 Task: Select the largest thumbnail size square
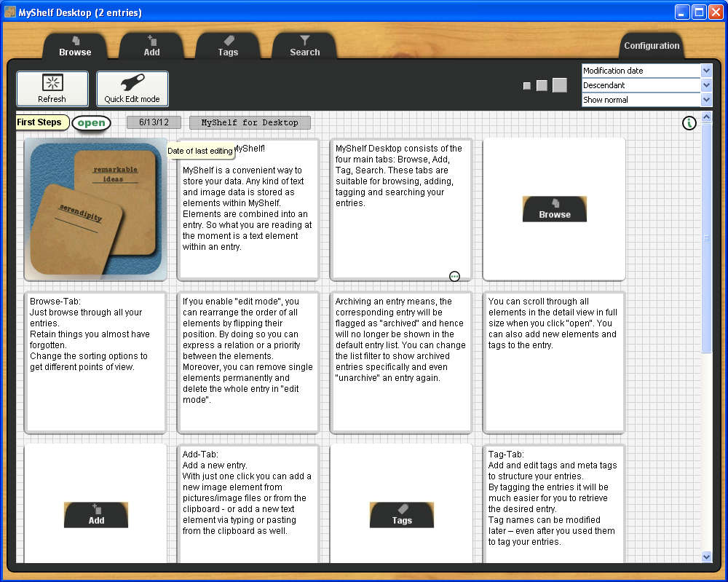[559, 85]
